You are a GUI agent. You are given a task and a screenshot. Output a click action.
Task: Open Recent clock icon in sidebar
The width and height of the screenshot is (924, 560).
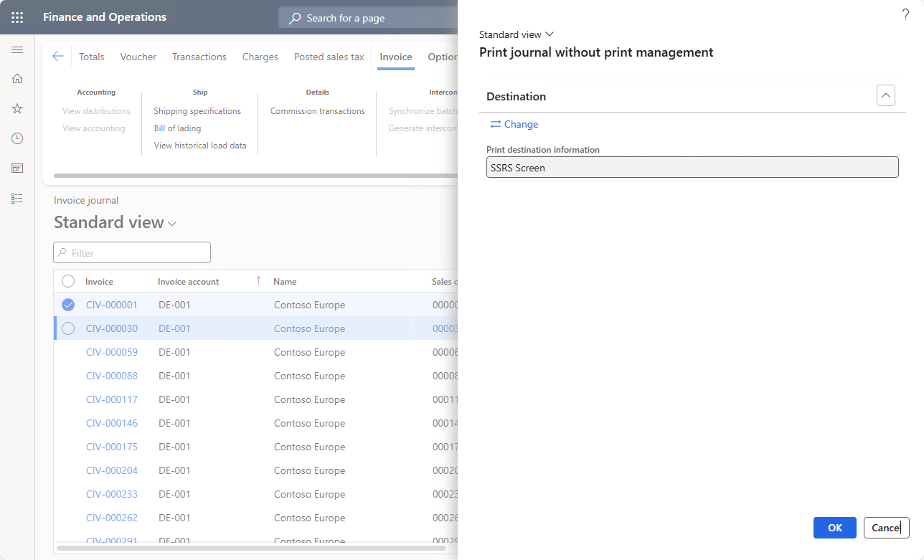[17, 138]
